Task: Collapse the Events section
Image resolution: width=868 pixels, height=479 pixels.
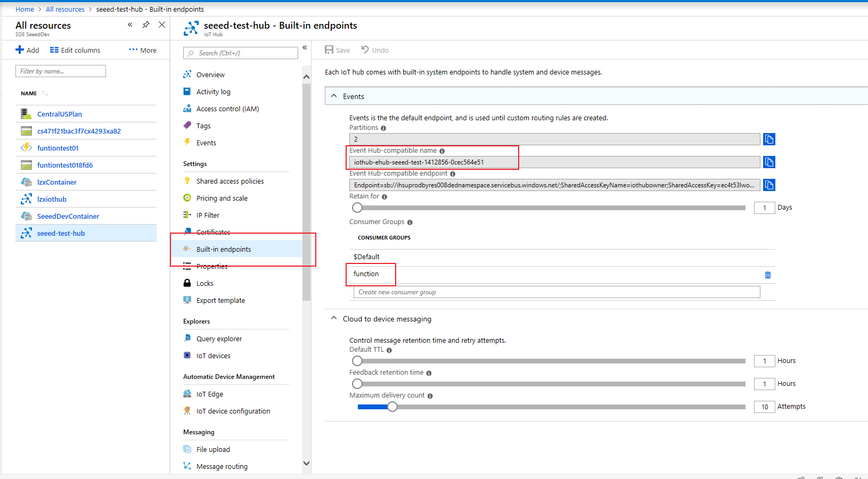Action: click(334, 96)
